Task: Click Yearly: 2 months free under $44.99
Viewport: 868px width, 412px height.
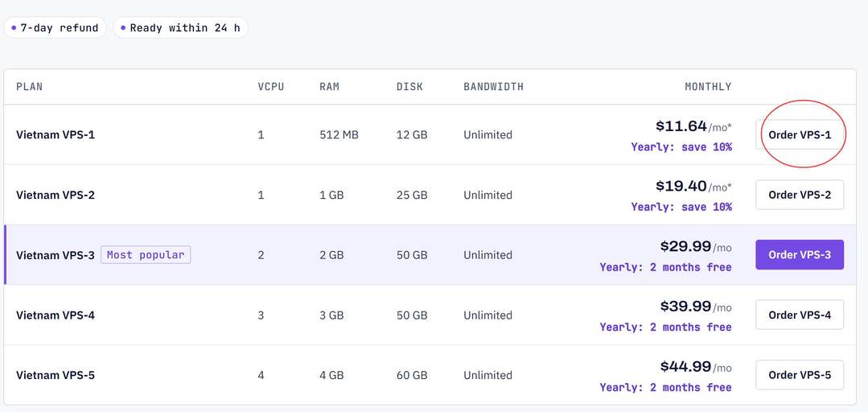Action: point(665,388)
